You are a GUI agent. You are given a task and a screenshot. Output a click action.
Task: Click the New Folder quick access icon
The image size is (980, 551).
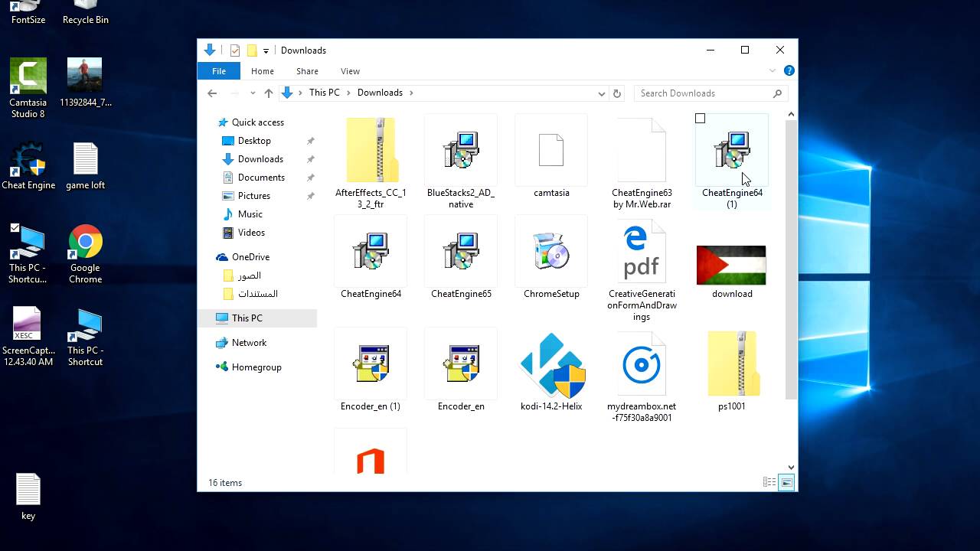[252, 51]
